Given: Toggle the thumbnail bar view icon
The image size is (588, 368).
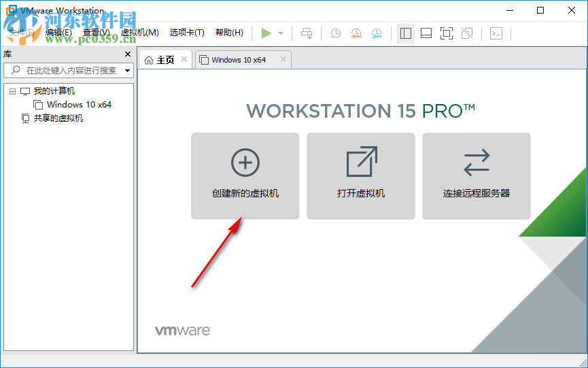Looking at the screenshot, I should pyautogui.click(x=426, y=33).
